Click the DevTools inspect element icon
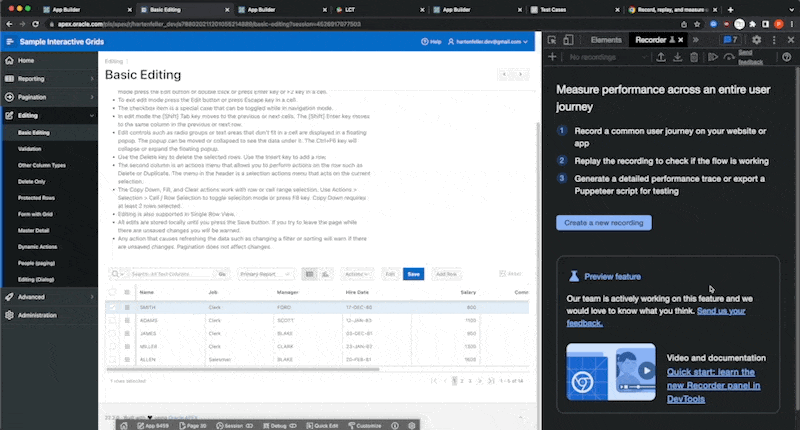800x430 pixels. 554,40
